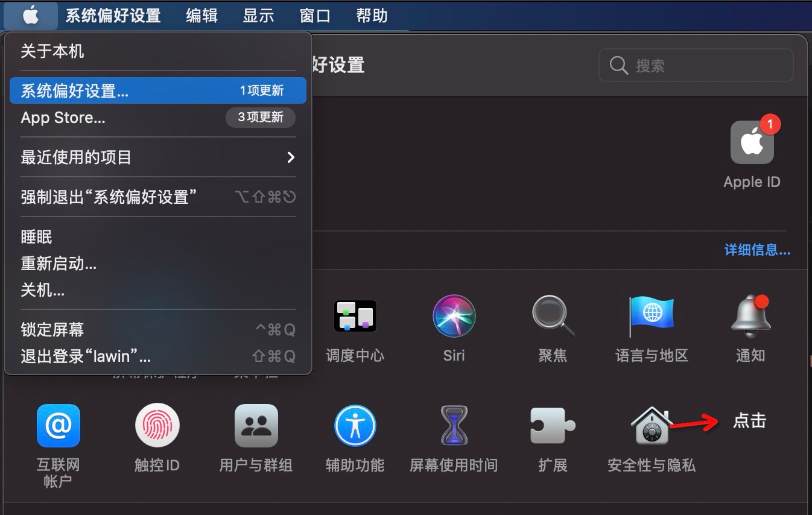
Task: Open Security & Privacy (安全性与隐私) icon
Action: 650,426
